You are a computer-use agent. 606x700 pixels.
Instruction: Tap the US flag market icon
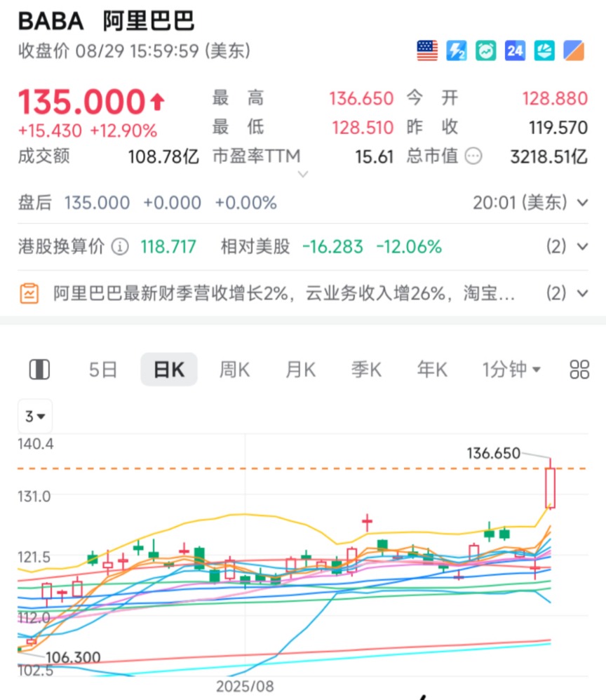(x=427, y=51)
